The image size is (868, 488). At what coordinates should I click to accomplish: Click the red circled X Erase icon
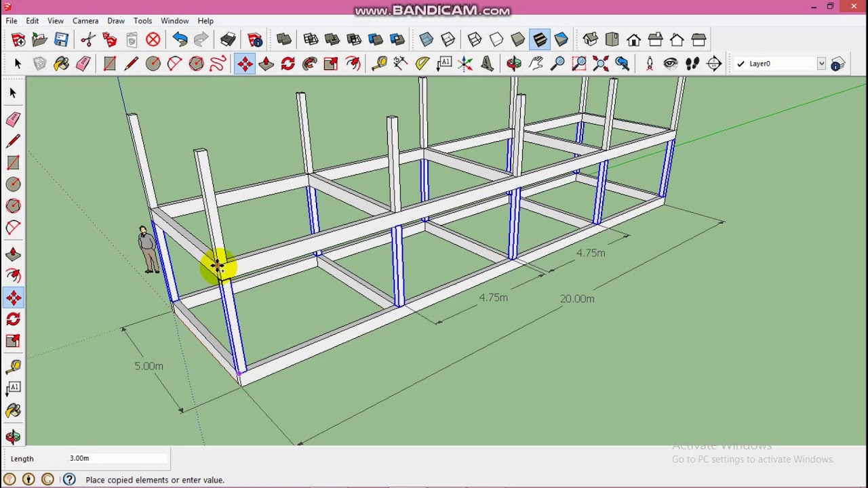[x=153, y=39]
